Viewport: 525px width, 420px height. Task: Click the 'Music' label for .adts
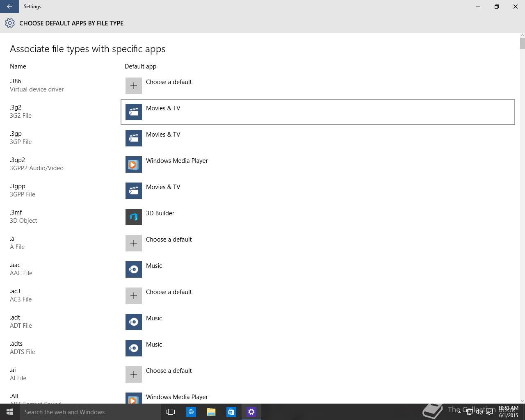[154, 345]
